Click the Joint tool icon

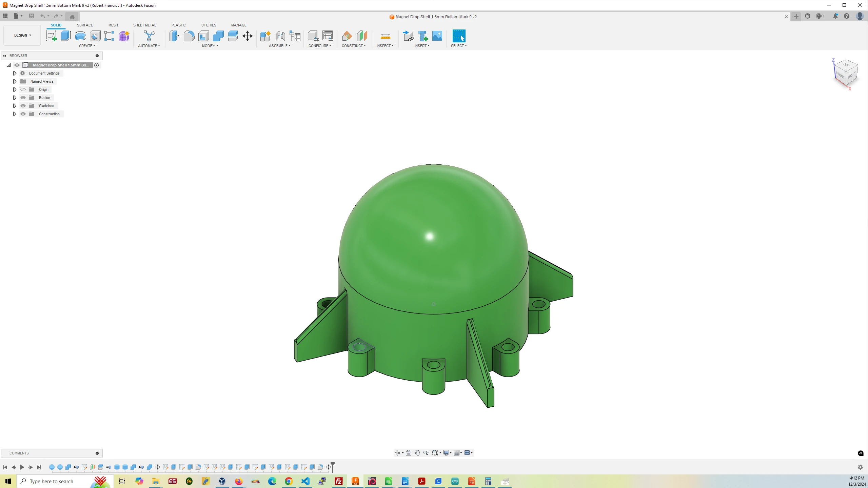click(280, 36)
